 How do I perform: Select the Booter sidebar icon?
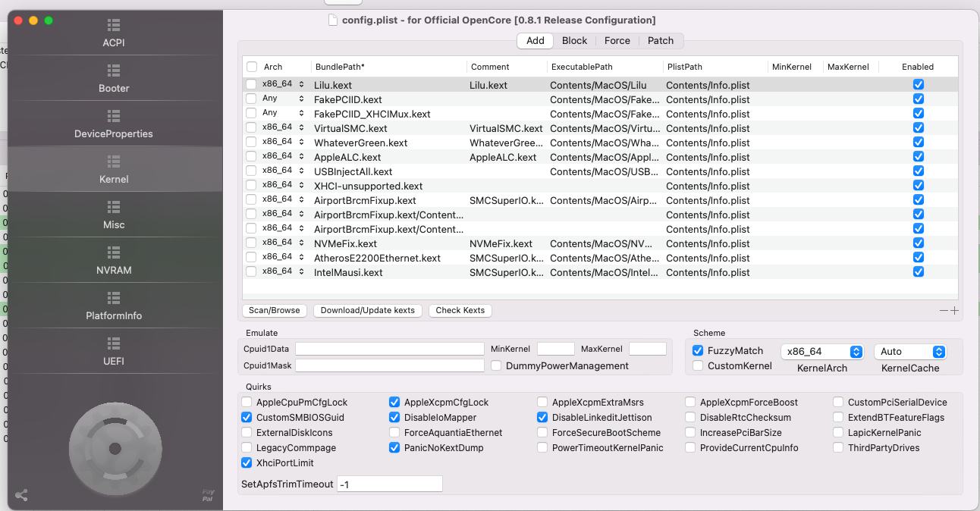click(x=114, y=71)
